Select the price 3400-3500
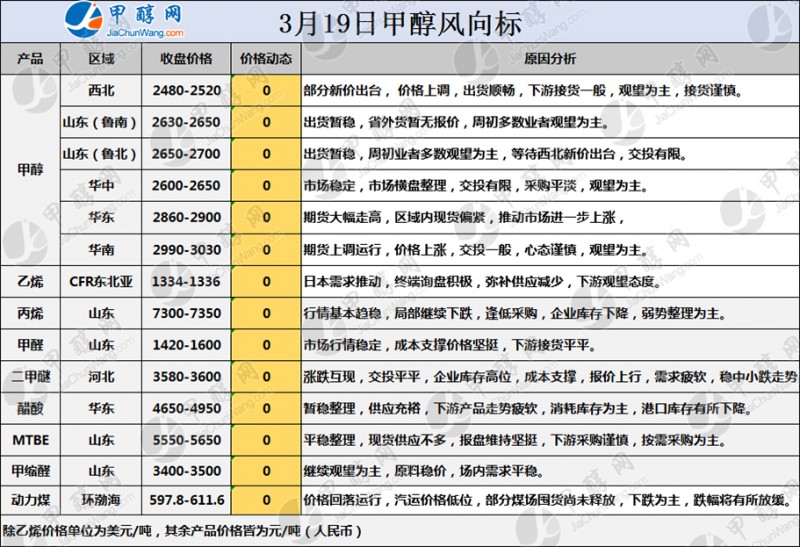Screen dimensions: 800x547 pos(186,470)
